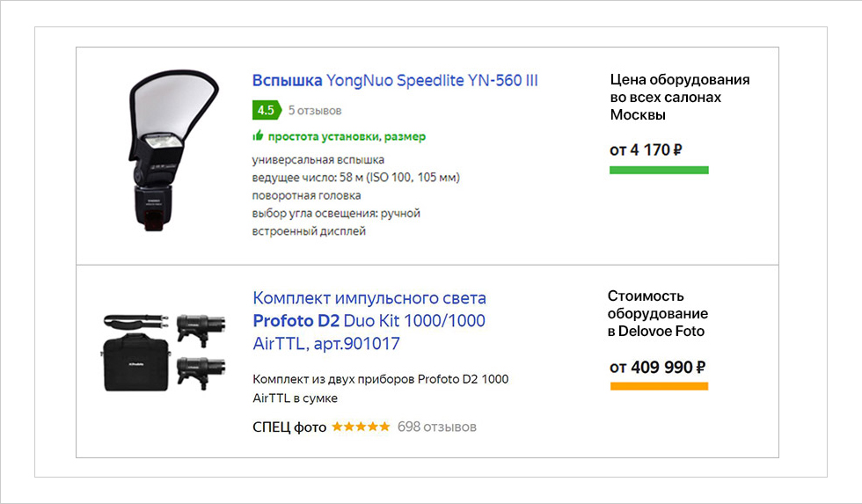Open the Profoto D2 Duo Kit title link

point(369,321)
